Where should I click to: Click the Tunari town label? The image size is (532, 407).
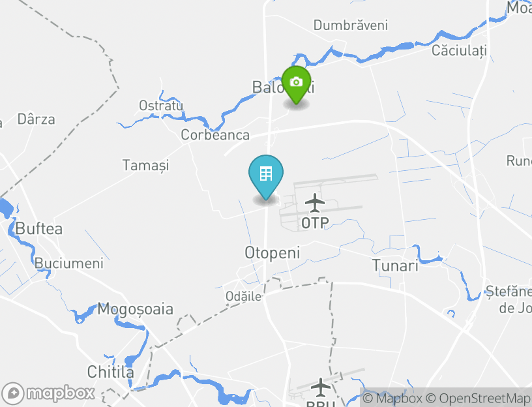(x=395, y=265)
